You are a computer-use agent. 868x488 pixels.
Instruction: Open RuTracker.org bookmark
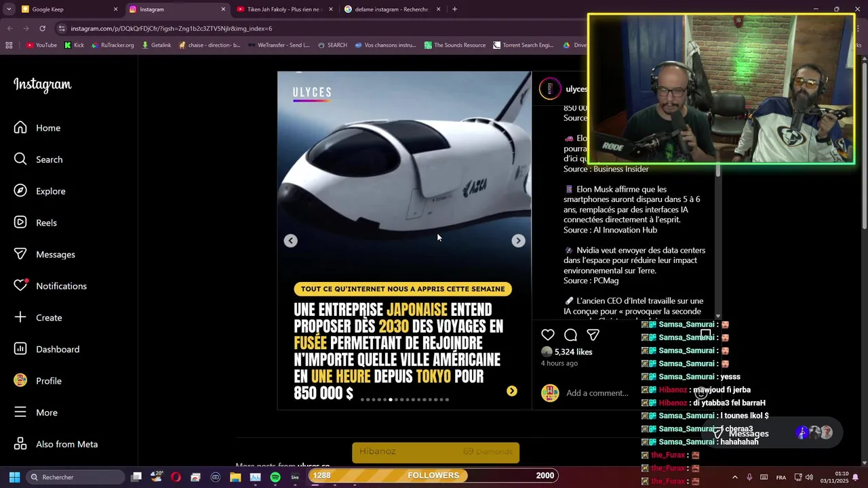click(x=112, y=45)
